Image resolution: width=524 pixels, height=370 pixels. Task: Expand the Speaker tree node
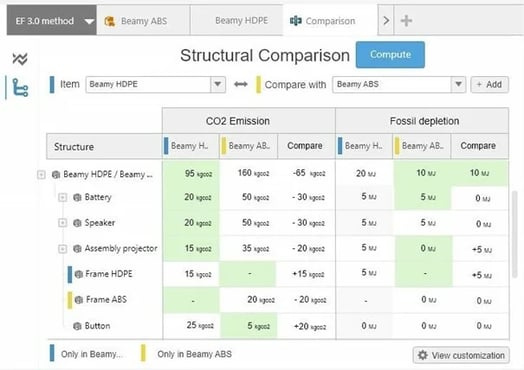(x=62, y=223)
